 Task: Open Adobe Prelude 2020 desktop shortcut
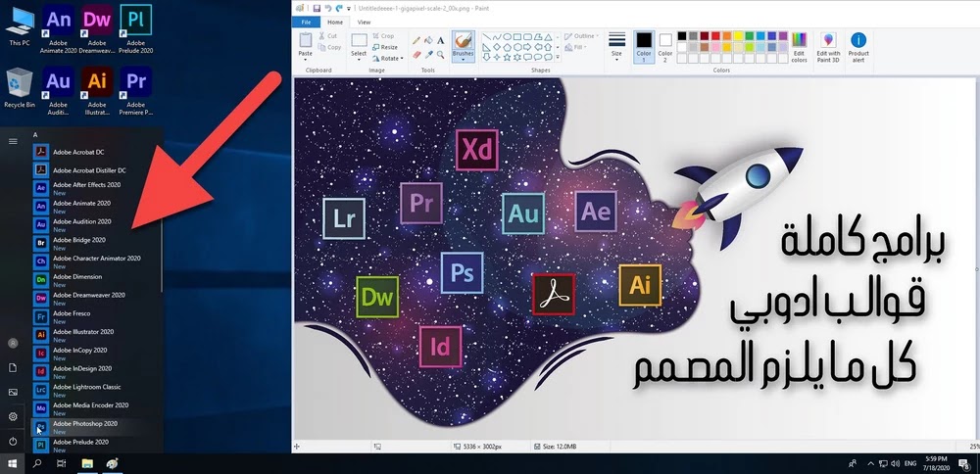pos(136,29)
